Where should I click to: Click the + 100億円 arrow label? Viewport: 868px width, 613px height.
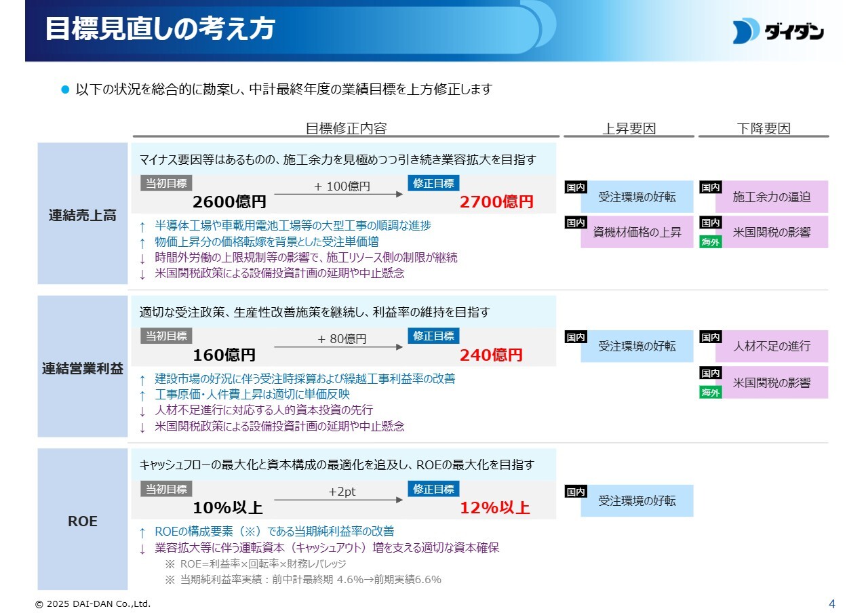click(x=342, y=186)
